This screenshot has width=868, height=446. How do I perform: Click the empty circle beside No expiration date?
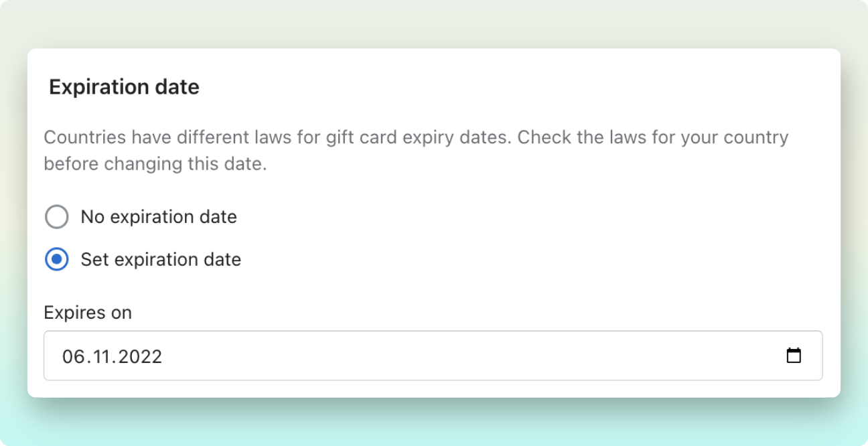coord(56,217)
